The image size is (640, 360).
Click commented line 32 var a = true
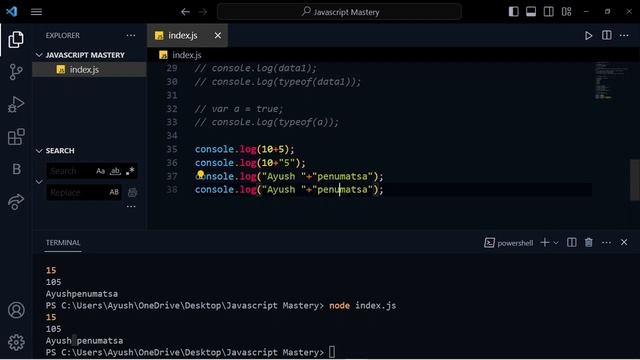[239, 109]
